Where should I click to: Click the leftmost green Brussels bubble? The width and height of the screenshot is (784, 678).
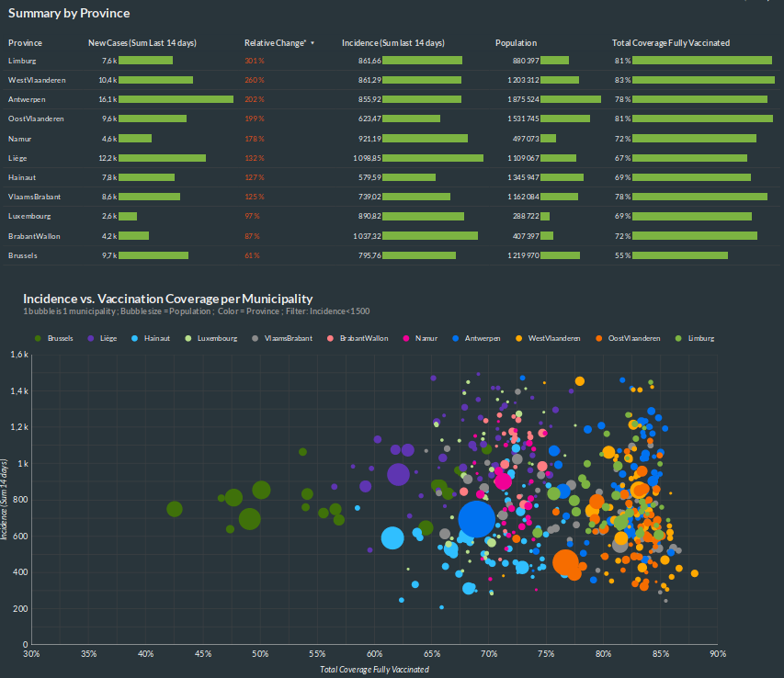[175, 509]
